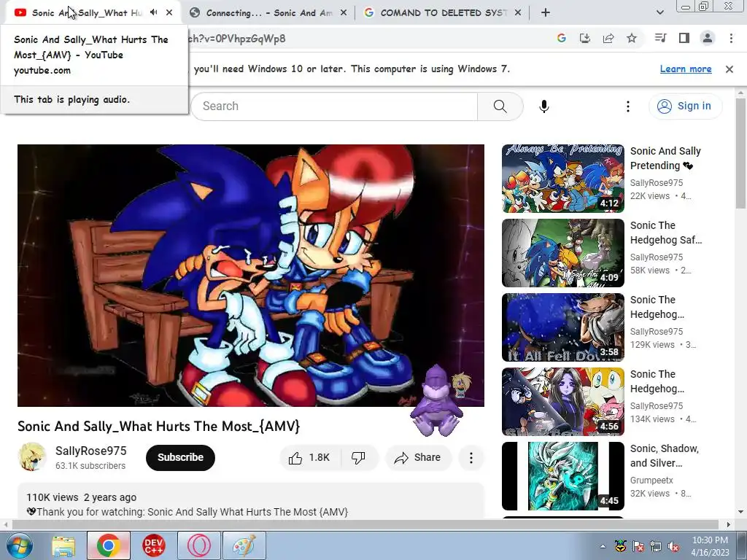The width and height of the screenshot is (747, 560).
Task: Open a new browser tab
Action: point(546,13)
